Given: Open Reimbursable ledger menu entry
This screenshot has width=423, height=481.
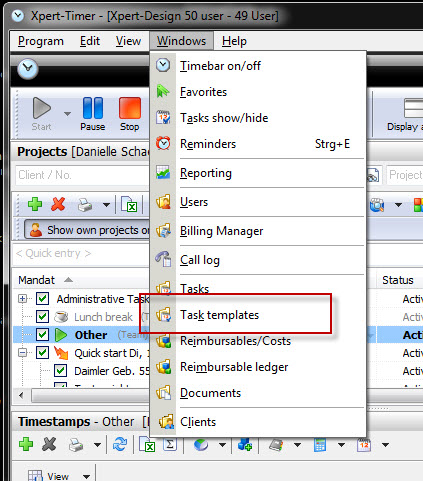Looking at the screenshot, I should (258, 367).
